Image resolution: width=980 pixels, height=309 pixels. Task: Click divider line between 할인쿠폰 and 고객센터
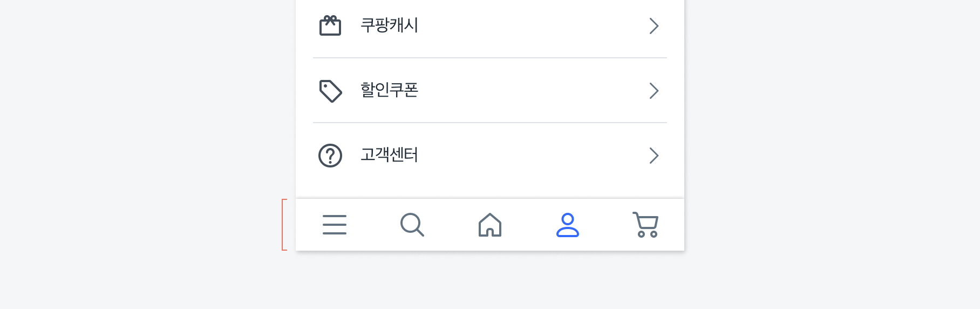[490, 123]
